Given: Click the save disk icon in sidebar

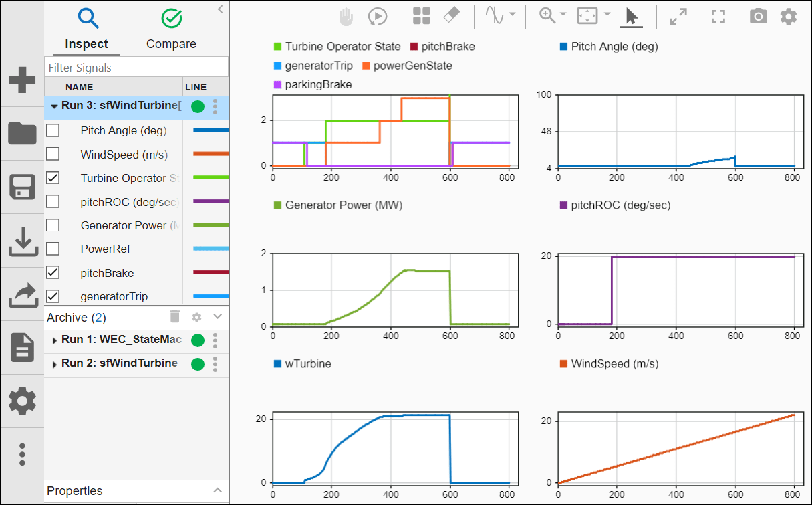Looking at the screenshot, I should 21,187.
